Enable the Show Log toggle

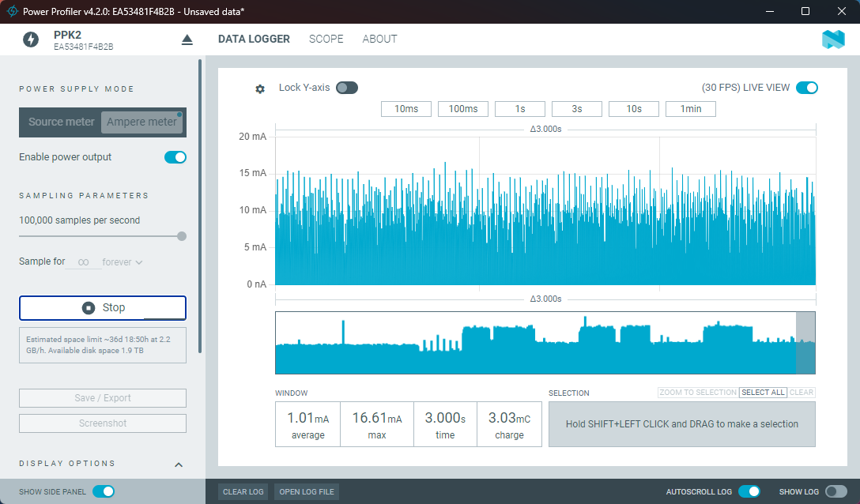835,491
